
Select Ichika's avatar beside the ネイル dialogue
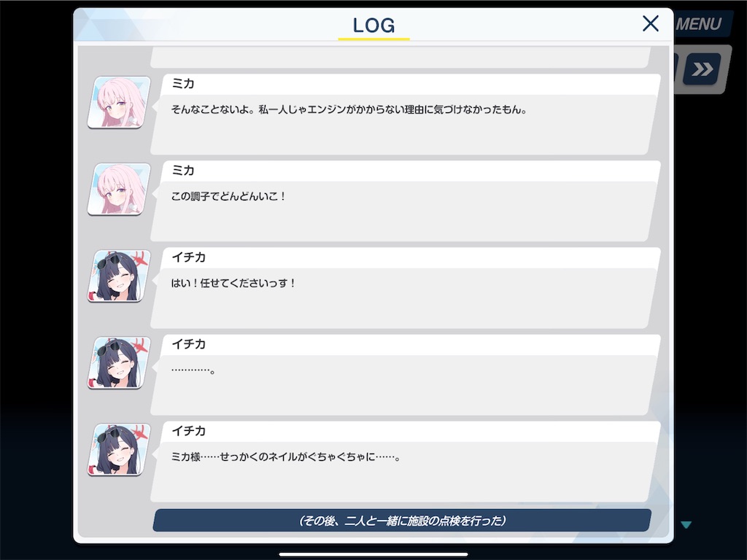click(x=119, y=449)
